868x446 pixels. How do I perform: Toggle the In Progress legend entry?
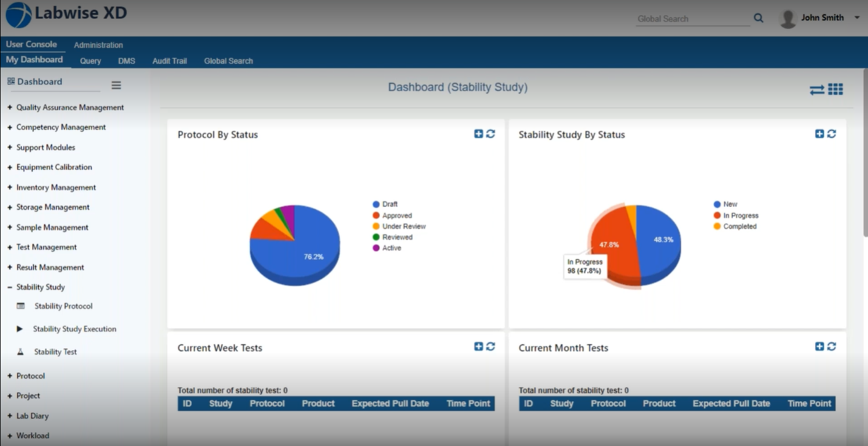(742, 215)
